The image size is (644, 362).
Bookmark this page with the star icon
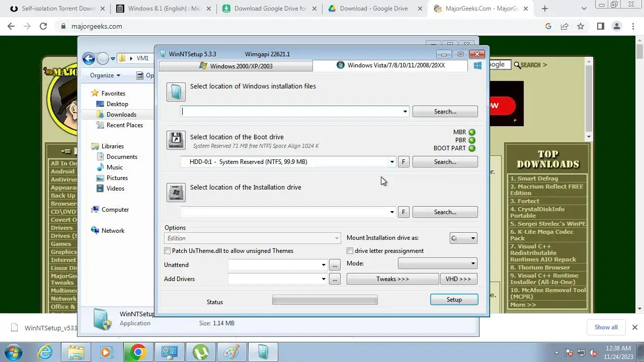point(581,26)
